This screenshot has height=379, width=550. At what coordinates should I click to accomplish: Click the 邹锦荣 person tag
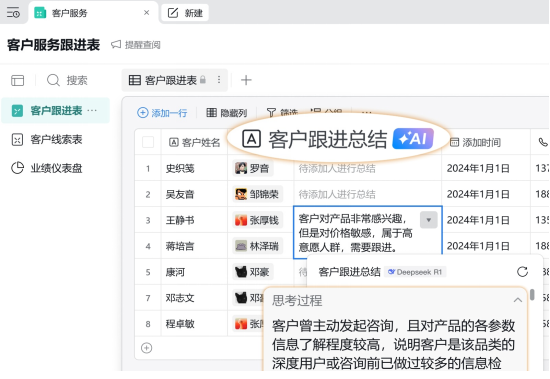(x=257, y=194)
